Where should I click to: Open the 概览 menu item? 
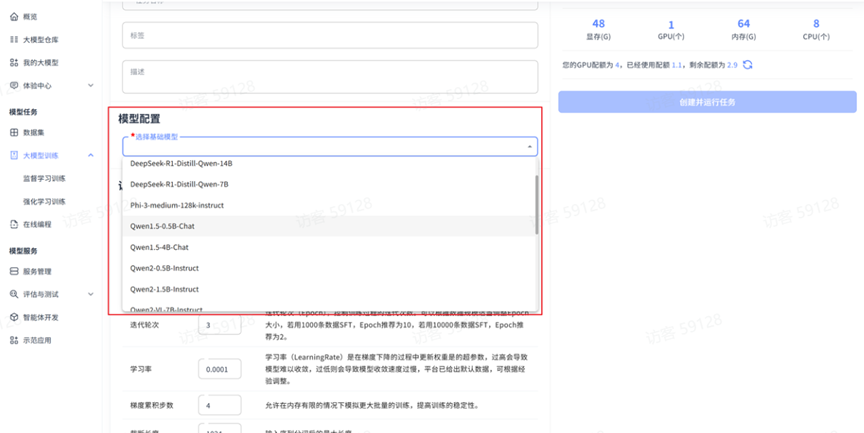pos(30,17)
